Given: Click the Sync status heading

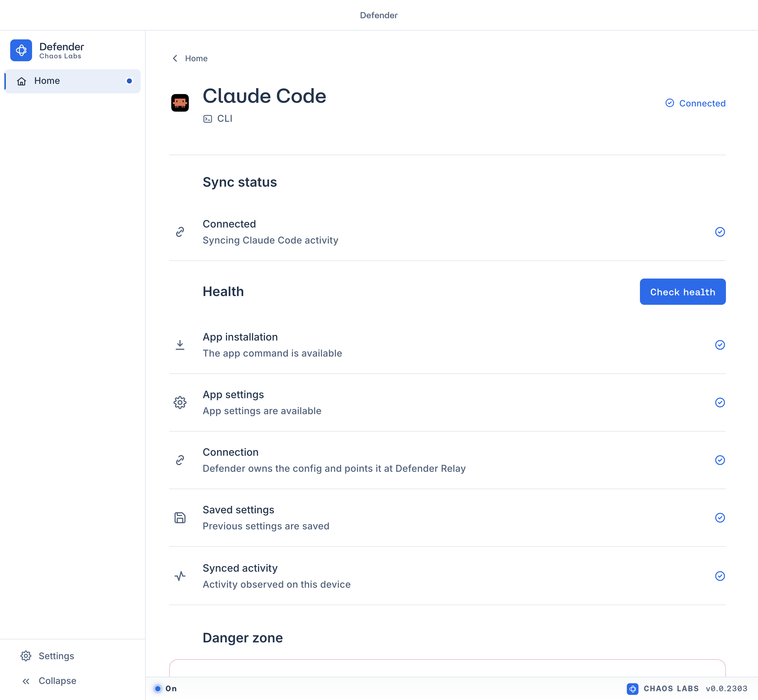Looking at the screenshot, I should click(x=240, y=182).
